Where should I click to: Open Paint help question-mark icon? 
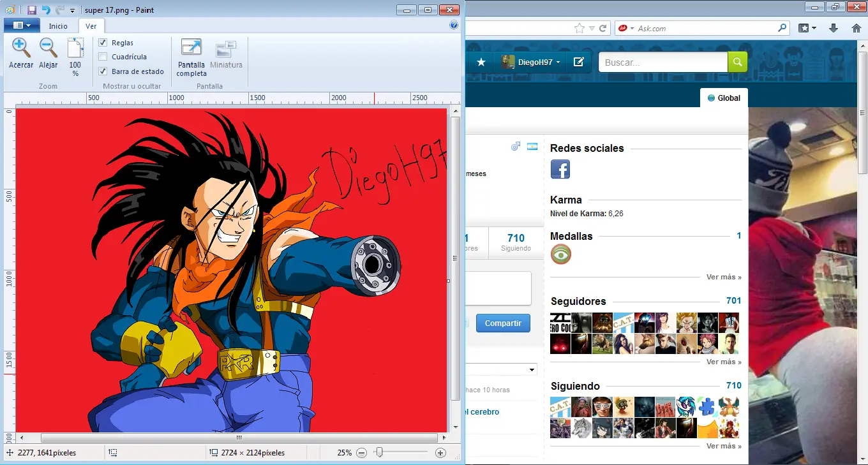pyautogui.click(x=454, y=26)
